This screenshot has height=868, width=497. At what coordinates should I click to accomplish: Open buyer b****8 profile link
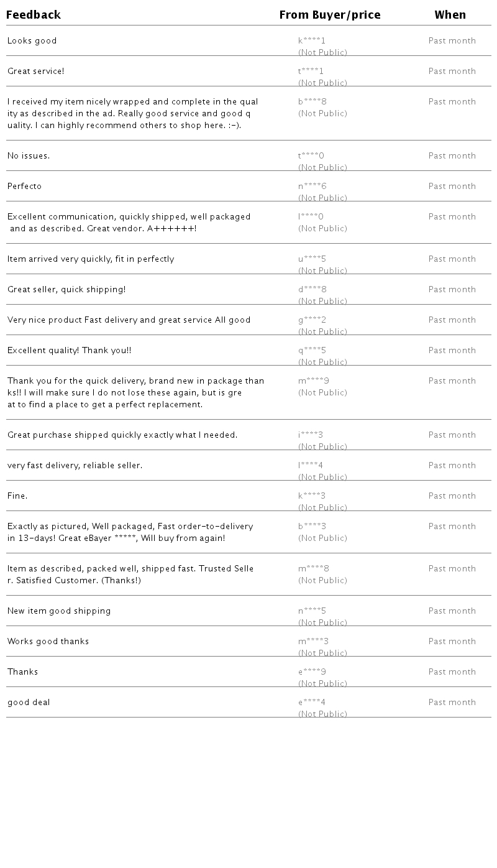[312, 102]
